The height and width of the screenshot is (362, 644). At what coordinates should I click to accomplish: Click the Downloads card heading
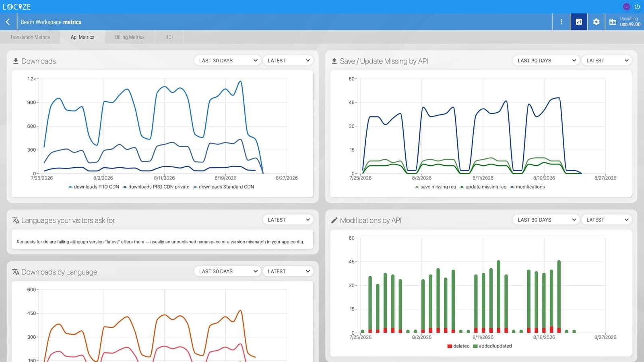point(39,61)
